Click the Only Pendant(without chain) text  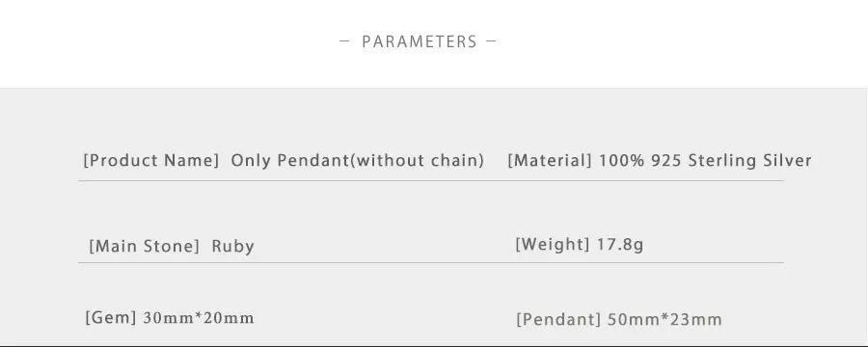point(357,161)
